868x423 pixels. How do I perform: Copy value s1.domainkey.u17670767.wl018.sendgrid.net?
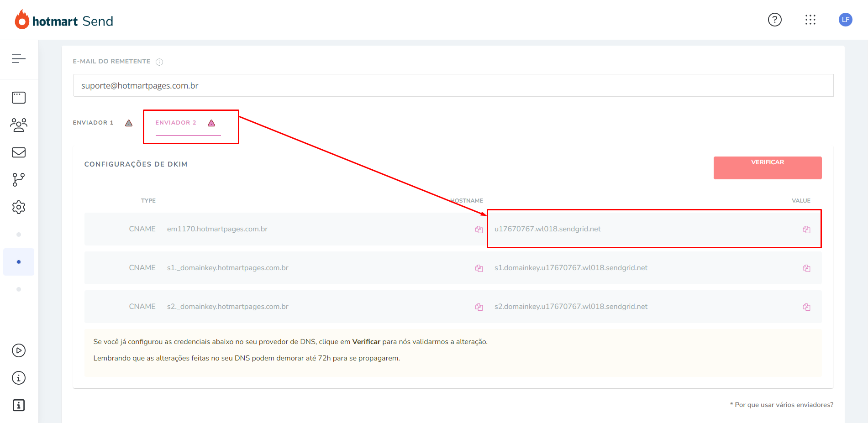[807, 268]
